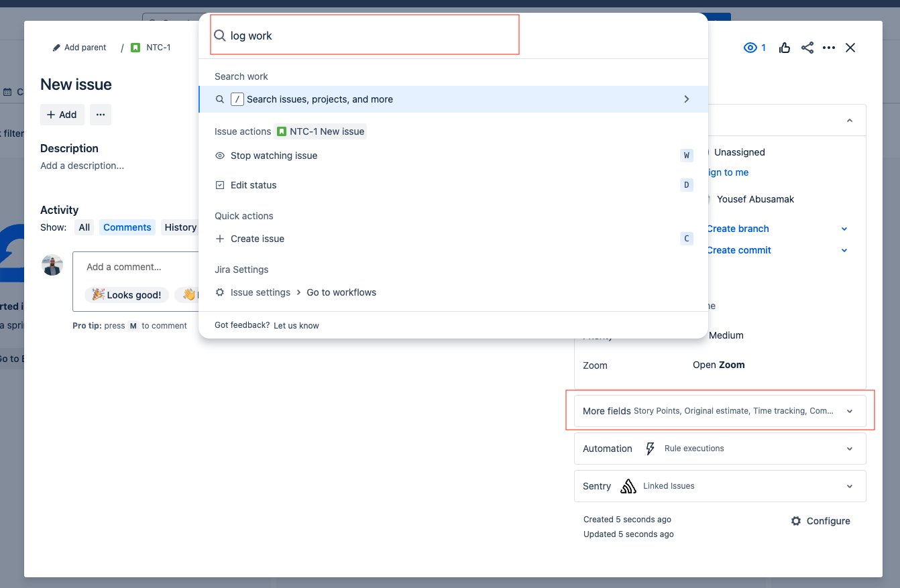Open Issue settings via the gear icon
Screen dimensions: 900x588
[x=220, y=292]
